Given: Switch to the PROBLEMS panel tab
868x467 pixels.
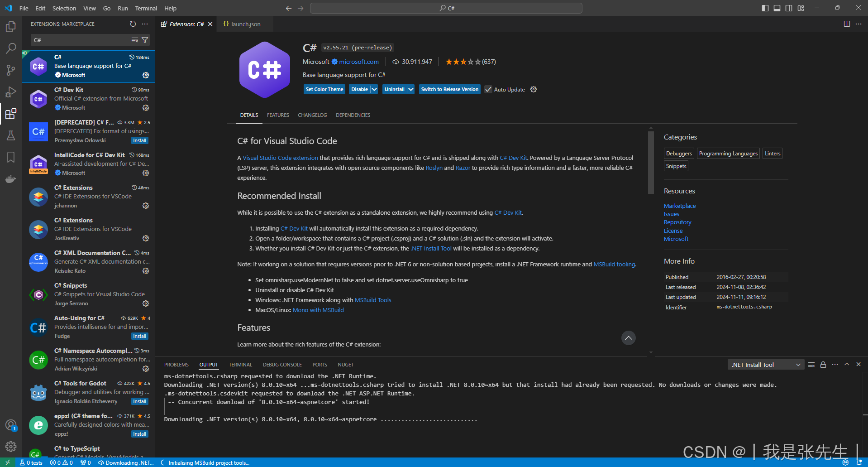Looking at the screenshot, I should click(x=176, y=365).
